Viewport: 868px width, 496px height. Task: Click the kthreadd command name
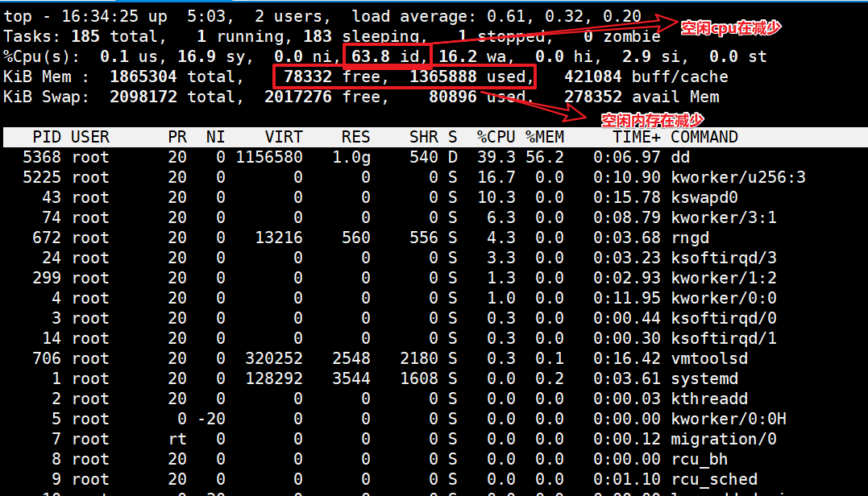[709, 399]
